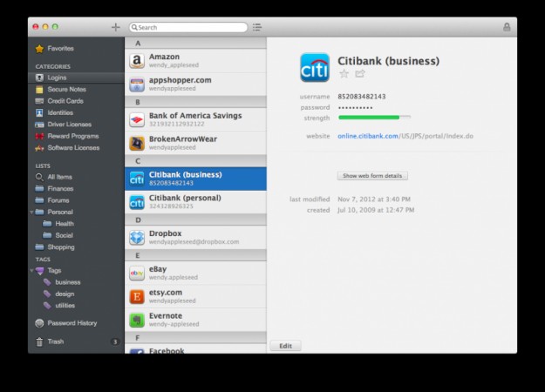Click the Edit button

point(285,346)
